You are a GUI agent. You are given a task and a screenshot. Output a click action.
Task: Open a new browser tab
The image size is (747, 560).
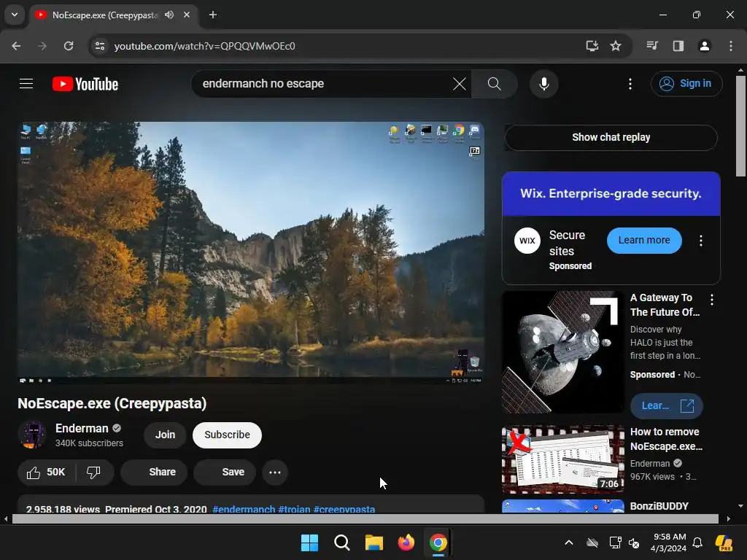click(213, 15)
